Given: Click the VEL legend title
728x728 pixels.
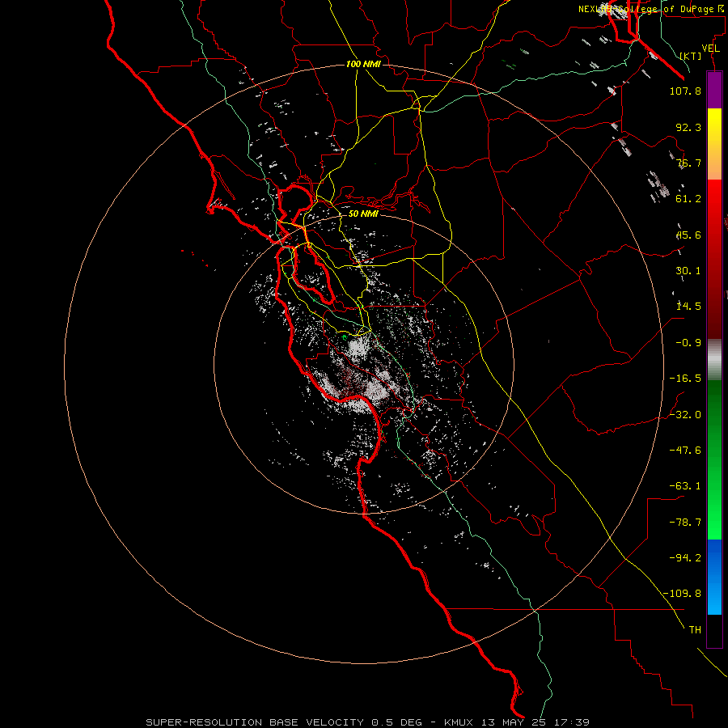Looking at the screenshot, I should tap(710, 48).
